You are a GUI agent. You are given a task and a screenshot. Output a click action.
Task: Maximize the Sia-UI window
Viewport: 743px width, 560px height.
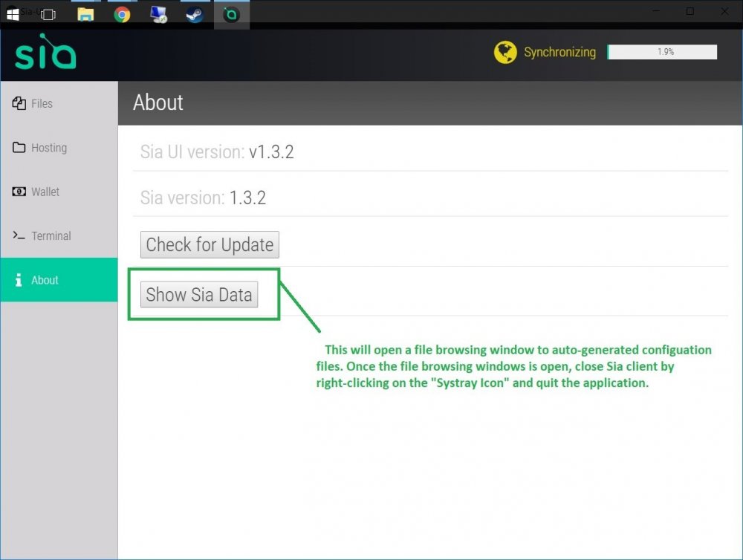click(690, 11)
